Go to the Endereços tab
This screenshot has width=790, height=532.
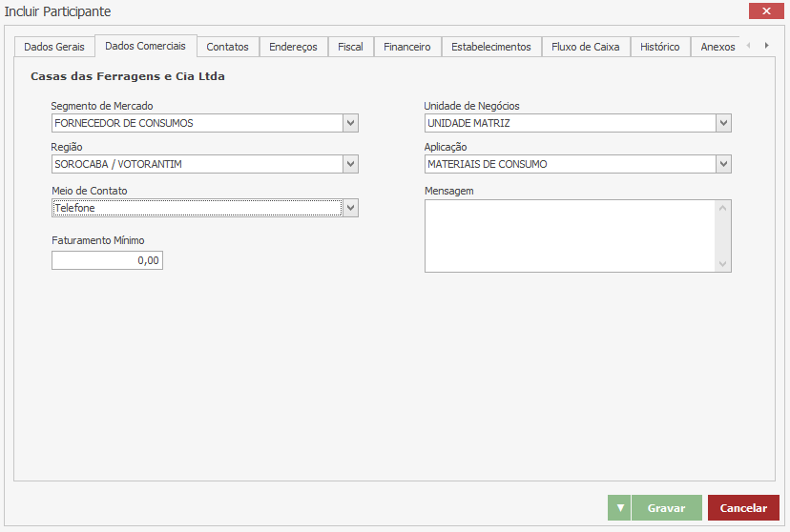tap(294, 47)
